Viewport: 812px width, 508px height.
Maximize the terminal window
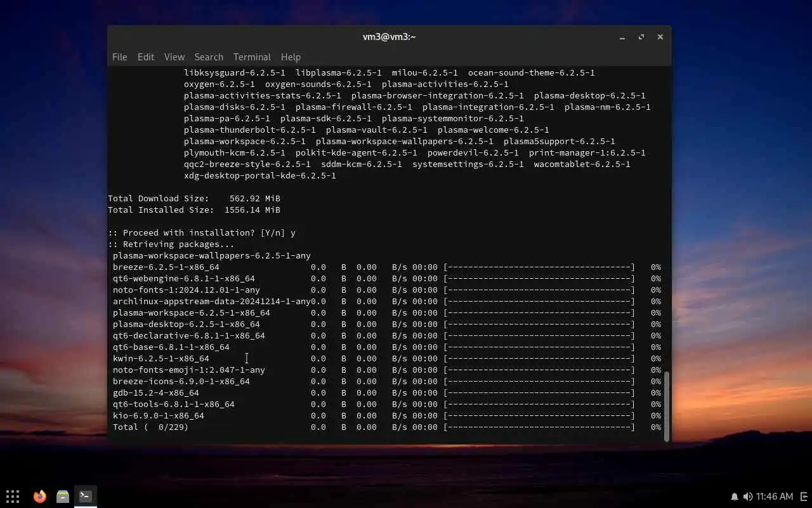[x=641, y=37]
